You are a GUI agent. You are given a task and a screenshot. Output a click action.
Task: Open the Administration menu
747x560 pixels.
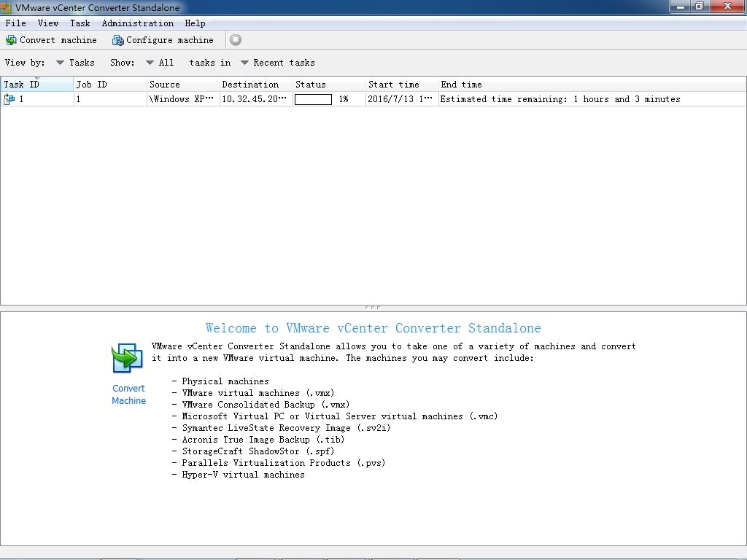pyautogui.click(x=138, y=23)
